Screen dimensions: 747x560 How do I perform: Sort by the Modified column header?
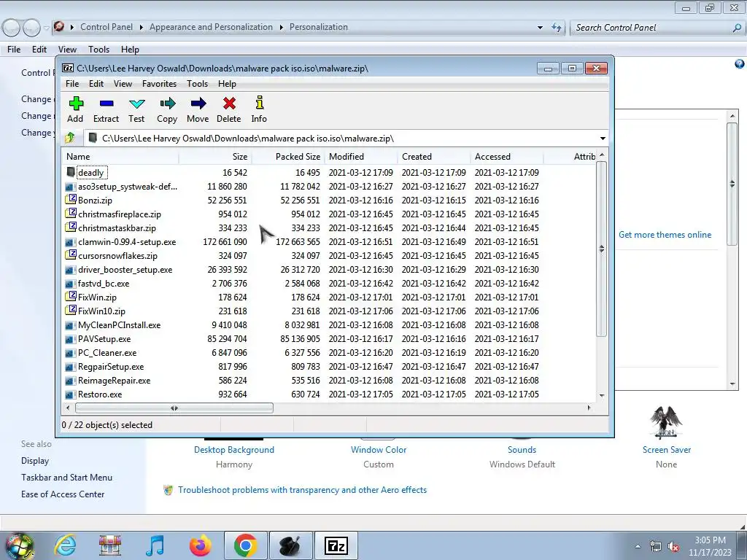tap(361, 157)
